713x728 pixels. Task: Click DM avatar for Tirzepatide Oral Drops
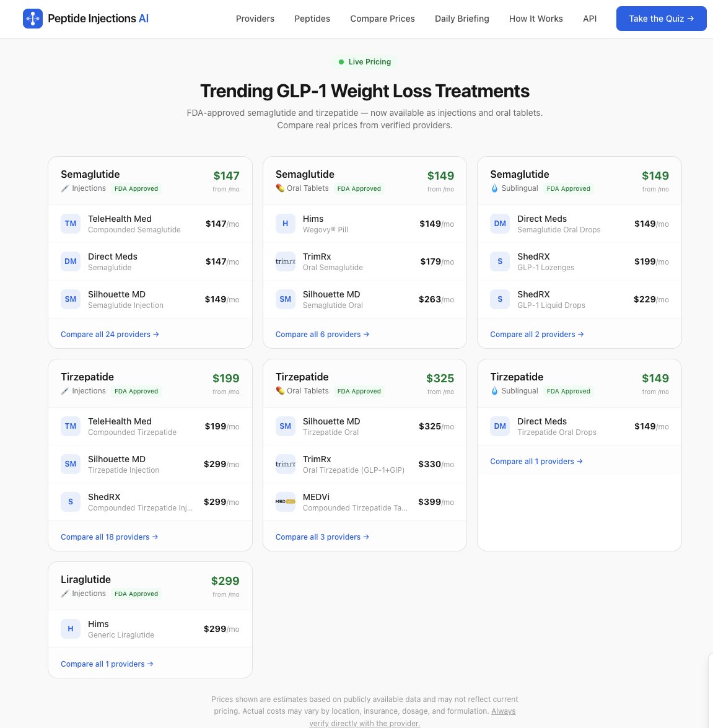coord(500,426)
